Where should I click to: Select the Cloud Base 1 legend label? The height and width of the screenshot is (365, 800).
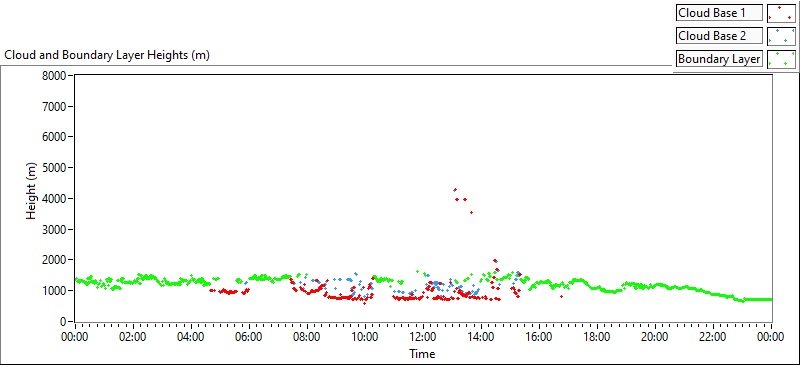(x=719, y=13)
